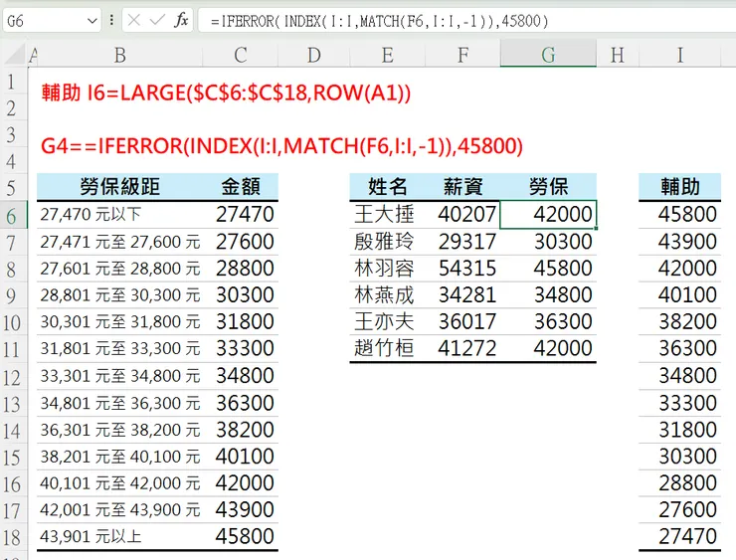Click name cell 林羽容

tap(388, 269)
